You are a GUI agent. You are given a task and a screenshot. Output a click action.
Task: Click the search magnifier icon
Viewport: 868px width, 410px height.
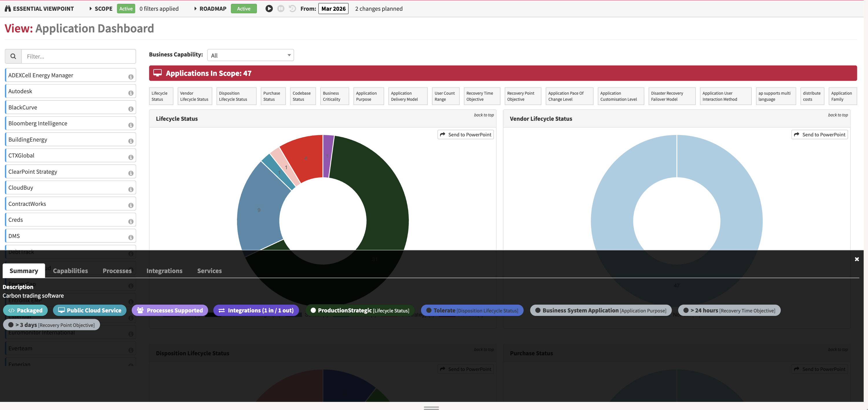pyautogui.click(x=13, y=56)
